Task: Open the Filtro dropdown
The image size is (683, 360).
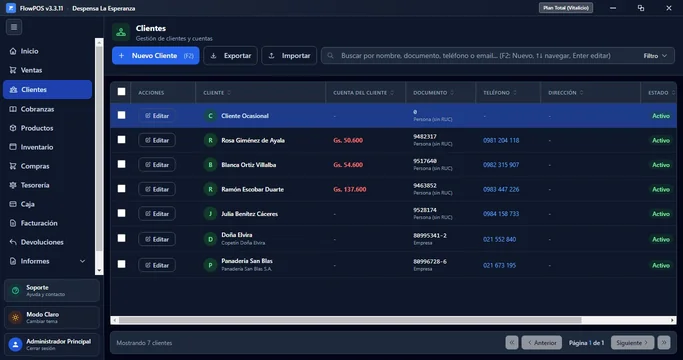Action: (x=655, y=56)
